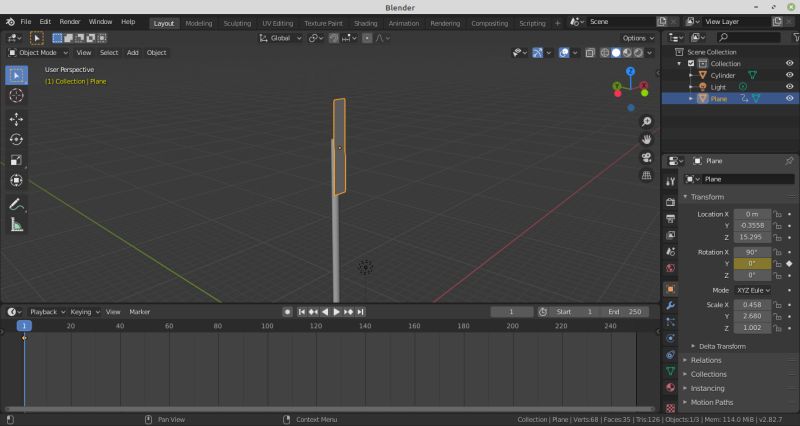The height and width of the screenshot is (426, 800).
Task: Jump to the start frame
Action: tap(302, 312)
